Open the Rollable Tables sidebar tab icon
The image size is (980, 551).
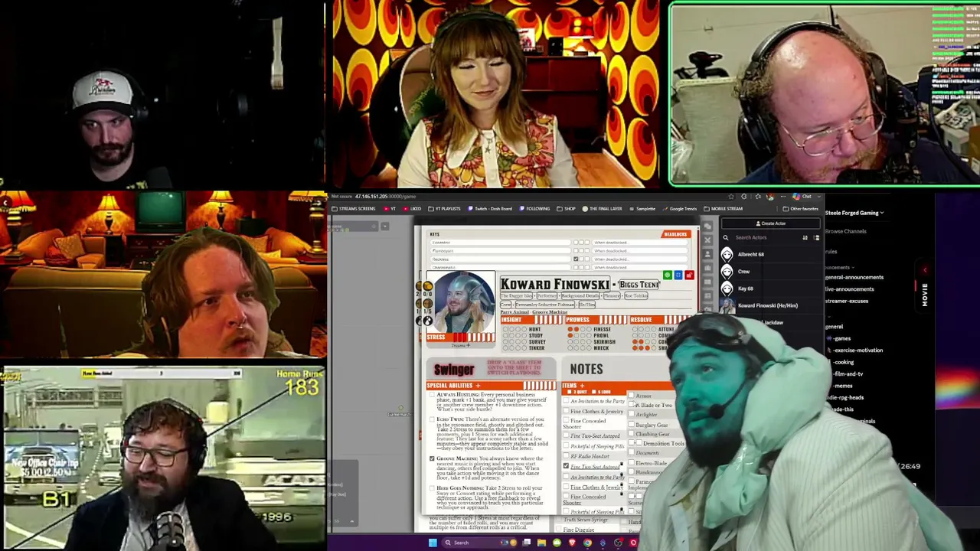coord(707,296)
